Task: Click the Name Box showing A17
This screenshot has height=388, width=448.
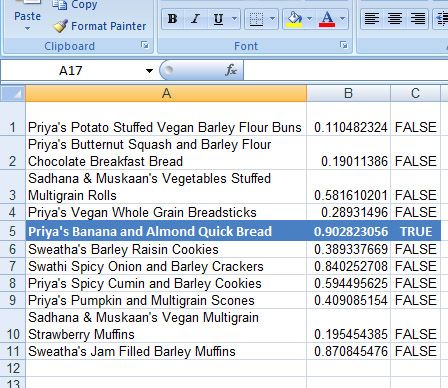Action: (71, 71)
